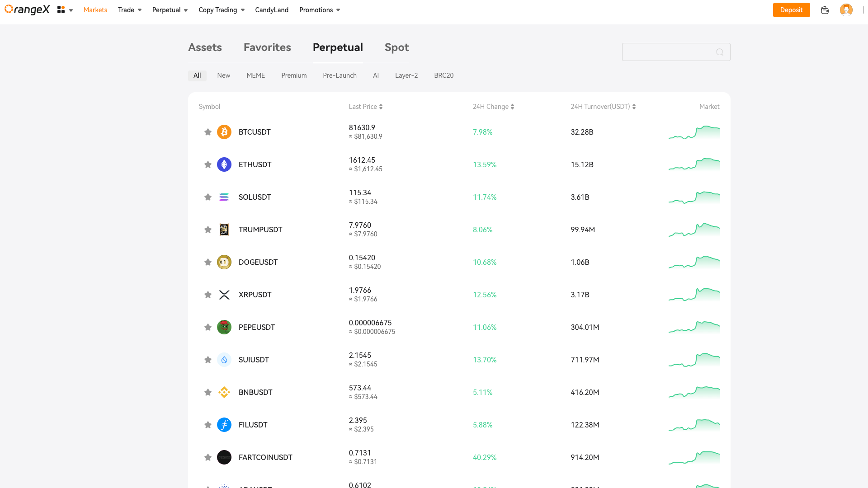Filter by the Premium category
The height and width of the screenshot is (488, 868).
[294, 75]
